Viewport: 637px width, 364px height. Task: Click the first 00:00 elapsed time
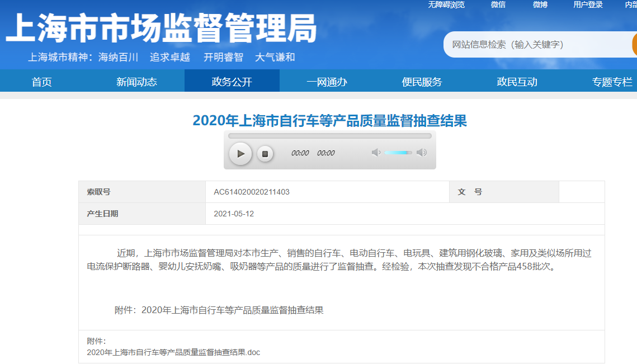point(300,153)
